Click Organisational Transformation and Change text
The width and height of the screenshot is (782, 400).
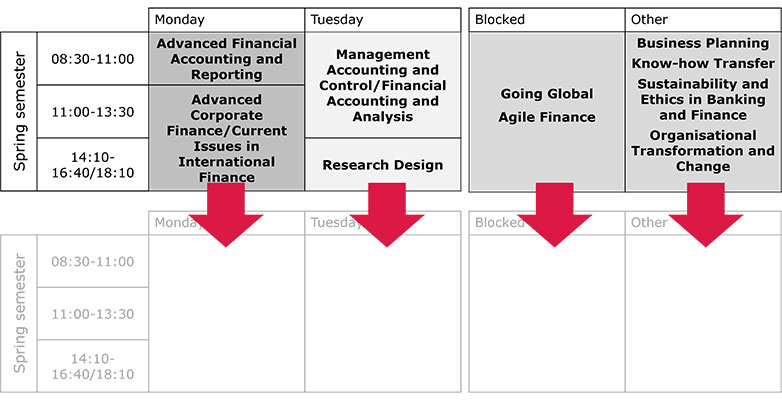click(x=703, y=151)
